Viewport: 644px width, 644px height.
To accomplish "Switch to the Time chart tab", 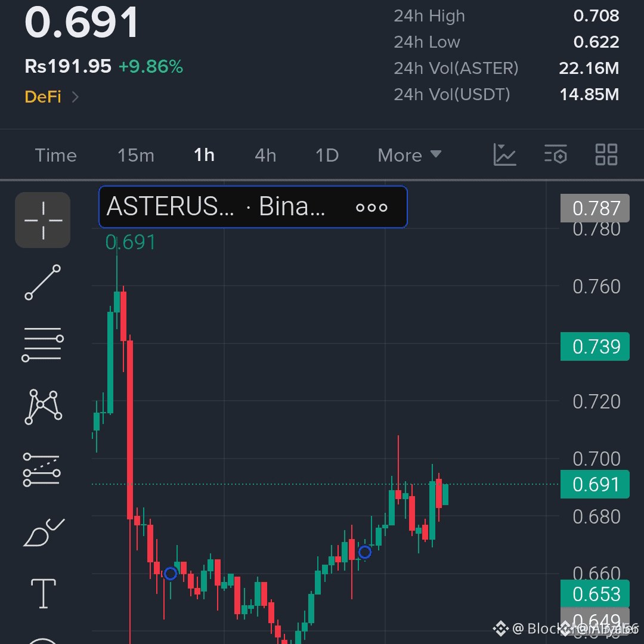I will tap(56, 156).
